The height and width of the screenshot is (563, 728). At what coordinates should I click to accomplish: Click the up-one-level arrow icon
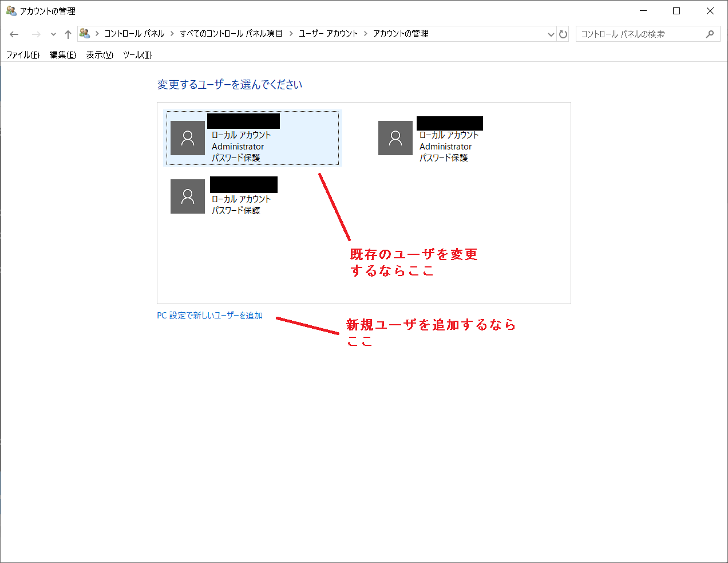coord(68,34)
